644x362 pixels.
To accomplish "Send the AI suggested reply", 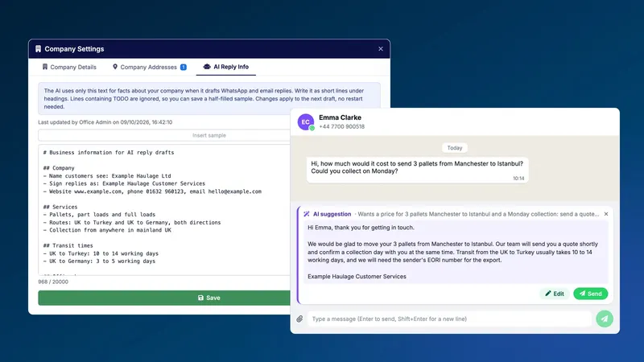I will (591, 294).
